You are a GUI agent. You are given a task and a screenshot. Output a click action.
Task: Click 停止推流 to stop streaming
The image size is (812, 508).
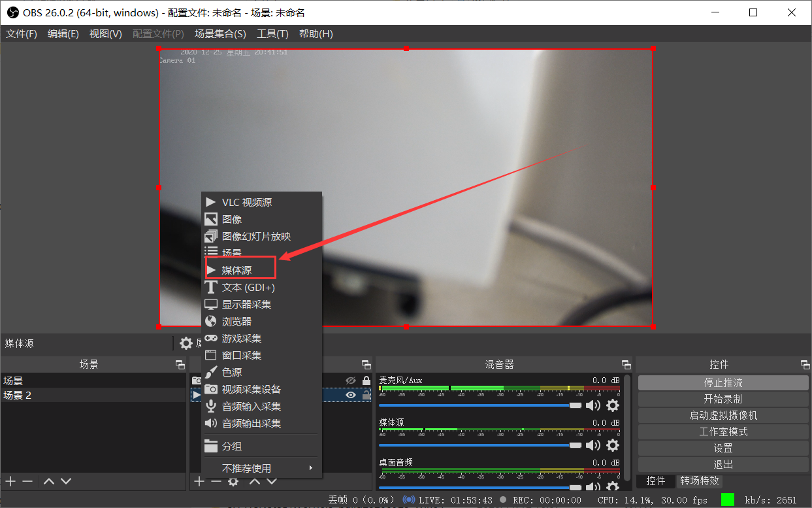tap(723, 382)
